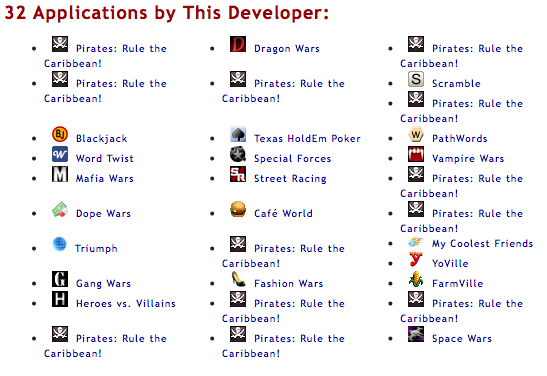The width and height of the screenshot is (547, 376).
Task: Click the Word Twist blue W icon
Action: pyautogui.click(x=60, y=154)
